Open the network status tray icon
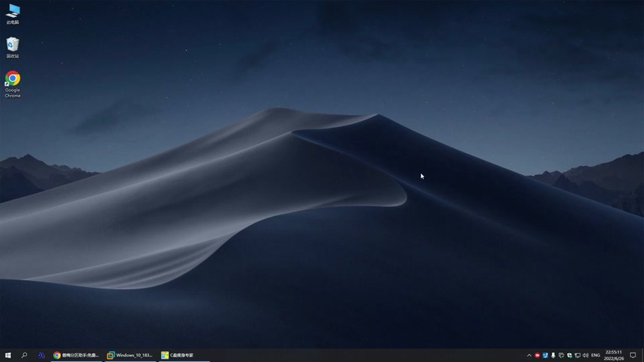644x362 pixels. (578, 355)
